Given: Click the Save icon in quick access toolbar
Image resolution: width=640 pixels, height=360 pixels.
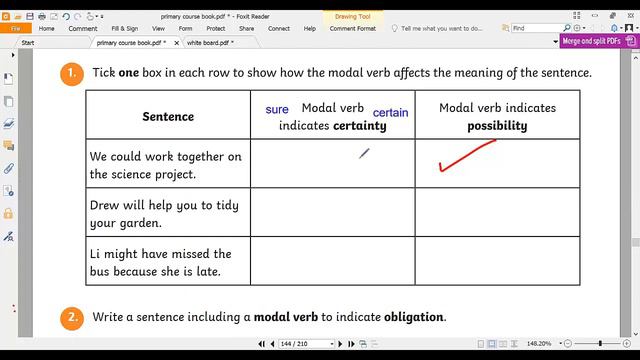Looking at the screenshot, I should pos(30,17).
